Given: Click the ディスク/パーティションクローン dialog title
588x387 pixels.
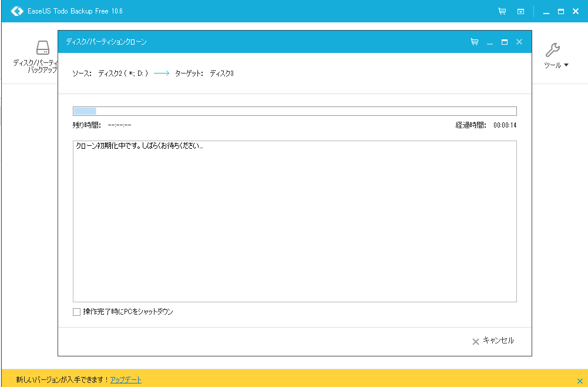Looking at the screenshot, I should 106,42.
